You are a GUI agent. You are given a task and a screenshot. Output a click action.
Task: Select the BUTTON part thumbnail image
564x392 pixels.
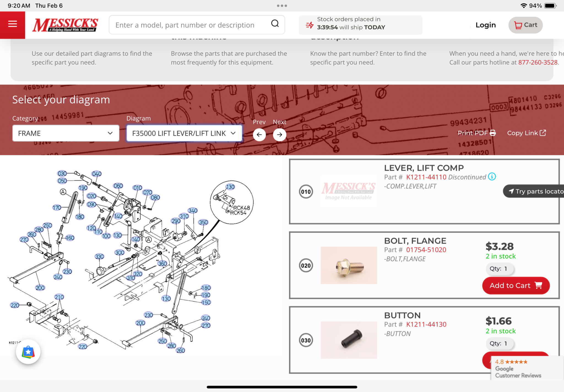point(349,340)
